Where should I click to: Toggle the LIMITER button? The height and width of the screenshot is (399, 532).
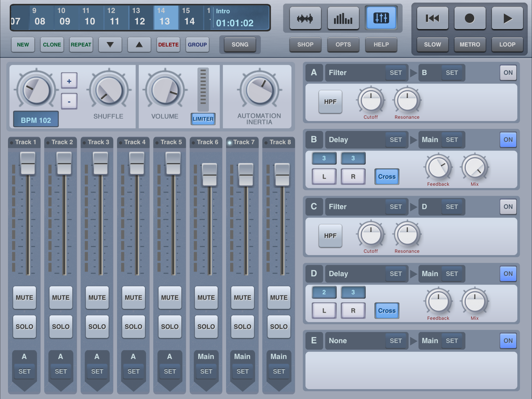tap(203, 119)
